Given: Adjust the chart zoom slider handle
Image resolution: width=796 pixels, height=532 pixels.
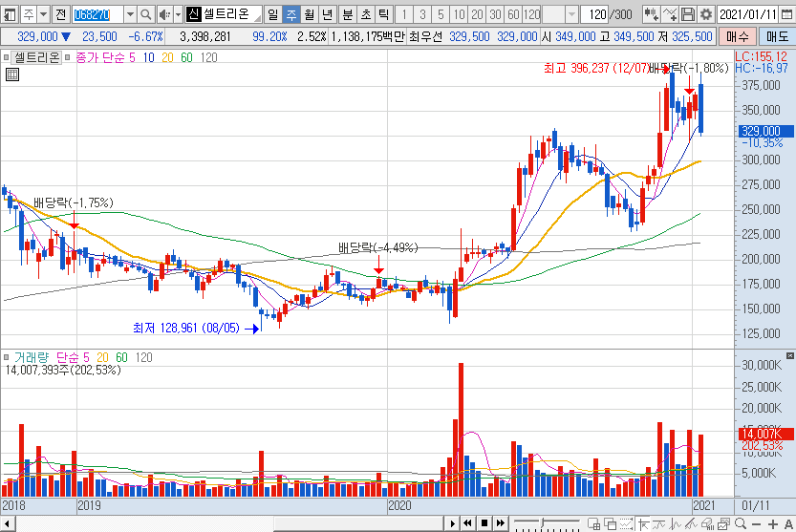Looking at the screenshot, I should 543,522.
